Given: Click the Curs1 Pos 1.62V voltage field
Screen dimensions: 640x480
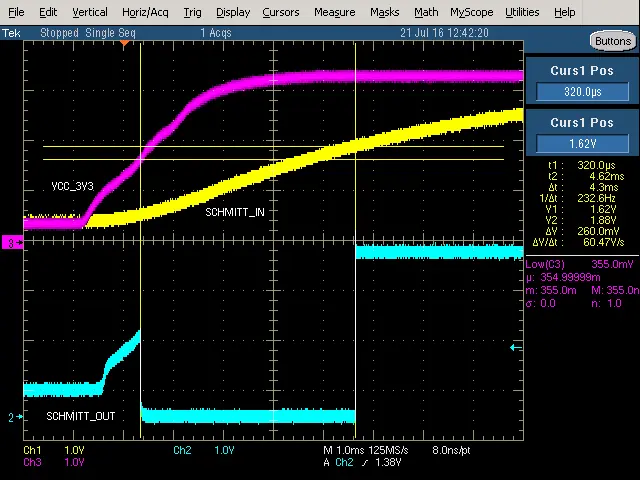Looking at the screenshot, I should [582, 143].
